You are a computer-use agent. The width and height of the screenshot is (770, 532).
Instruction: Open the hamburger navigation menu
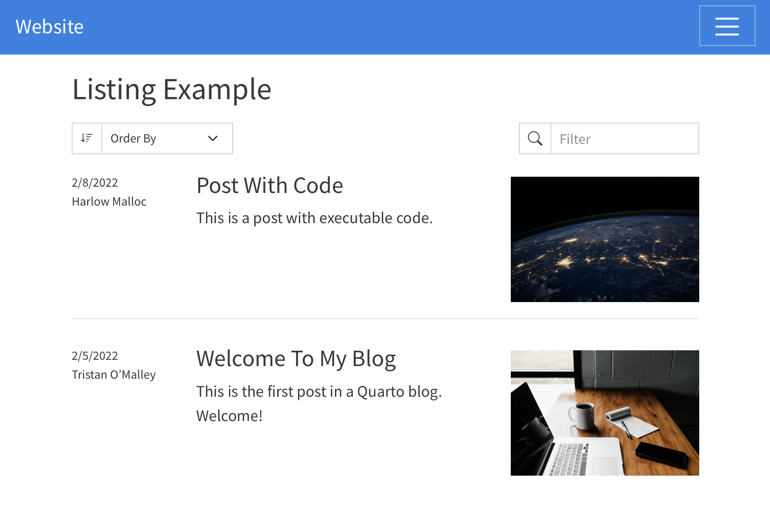point(727,26)
